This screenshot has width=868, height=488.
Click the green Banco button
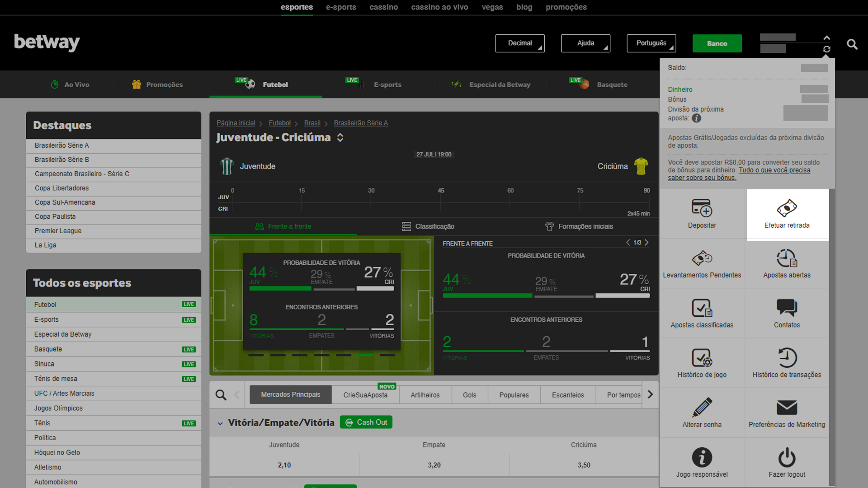717,43
